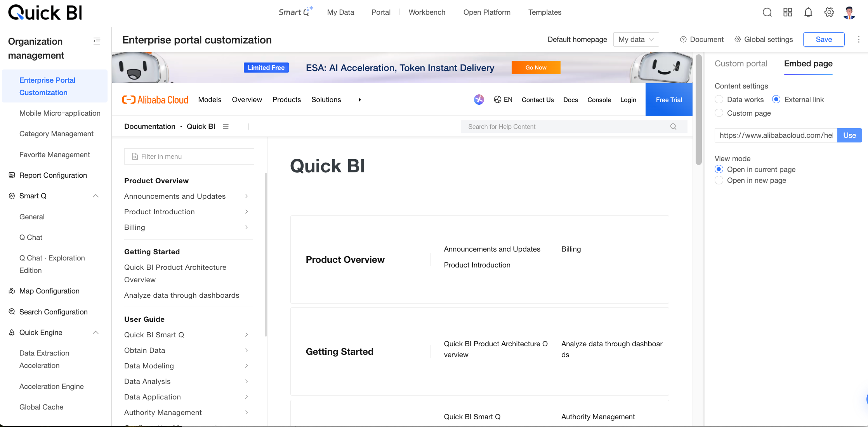The height and width of the screenshot is (427, 868).
Task: Focus the external link URL field
Action: click(776, 135)
